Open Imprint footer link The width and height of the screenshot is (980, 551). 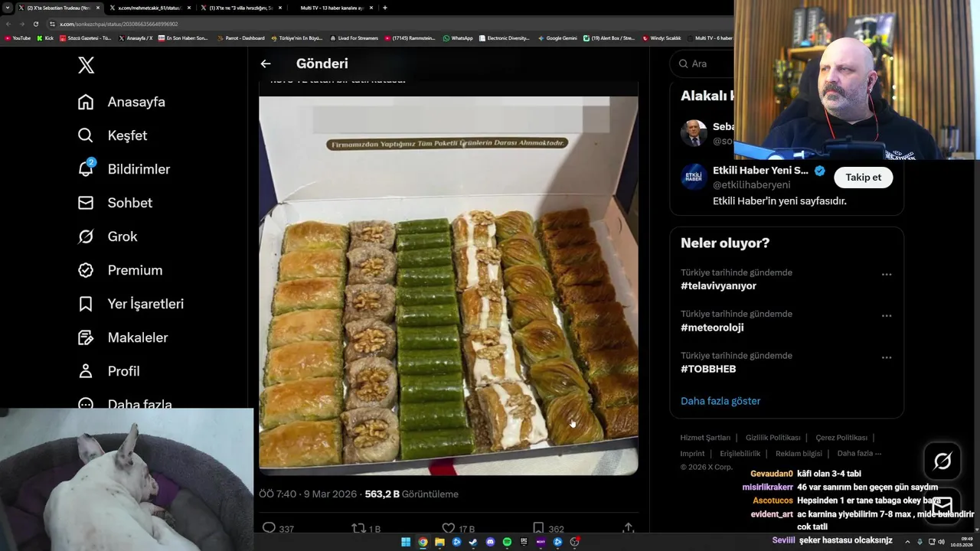tap(692, 453)
